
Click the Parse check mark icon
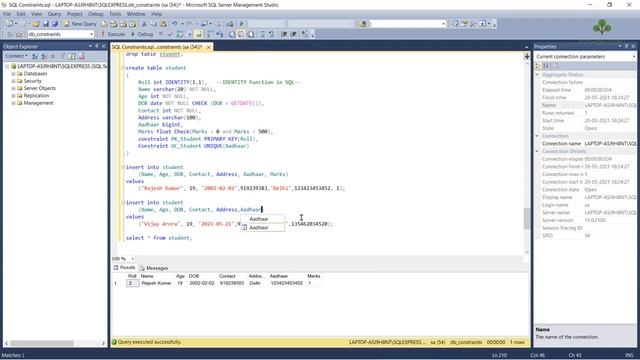pos(170,34)
